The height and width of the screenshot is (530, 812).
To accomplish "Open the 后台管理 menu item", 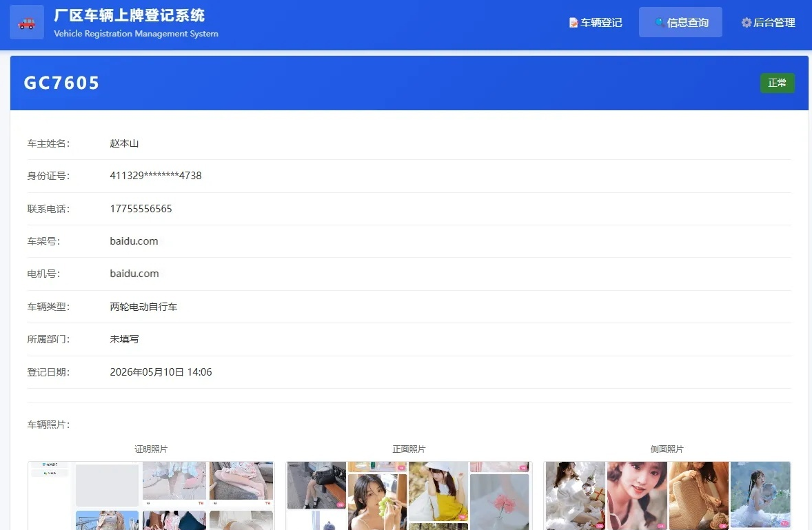I will (768, 22).
